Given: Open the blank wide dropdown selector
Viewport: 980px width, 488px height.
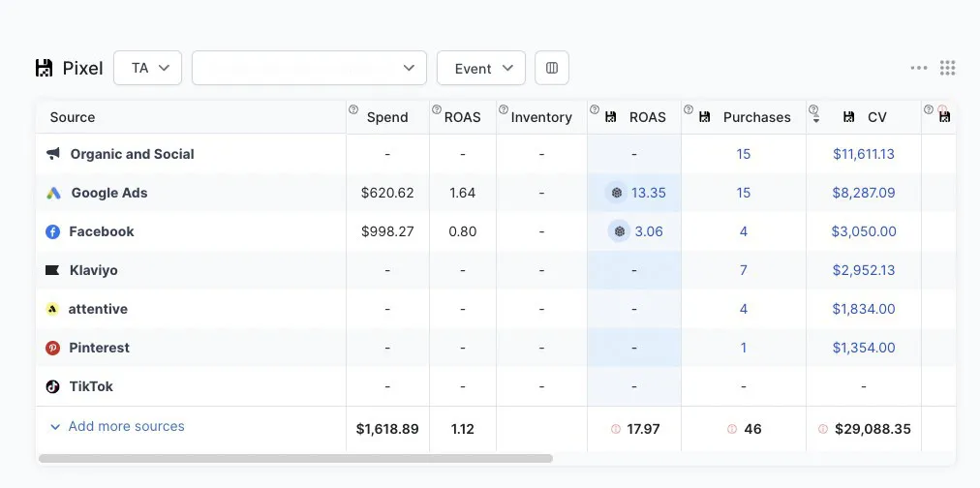Looking at the screenshot, I should click(x=309, y=68).
